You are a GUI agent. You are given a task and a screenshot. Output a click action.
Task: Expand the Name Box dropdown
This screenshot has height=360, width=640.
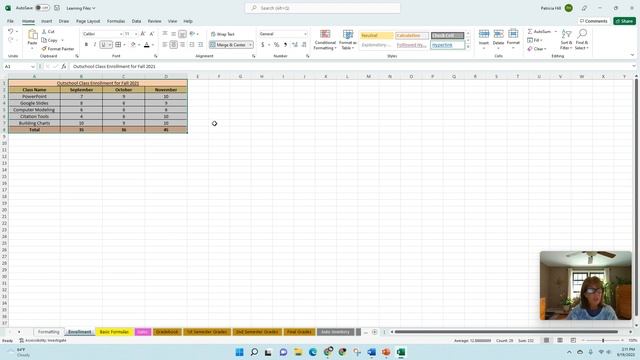point(32,66)
